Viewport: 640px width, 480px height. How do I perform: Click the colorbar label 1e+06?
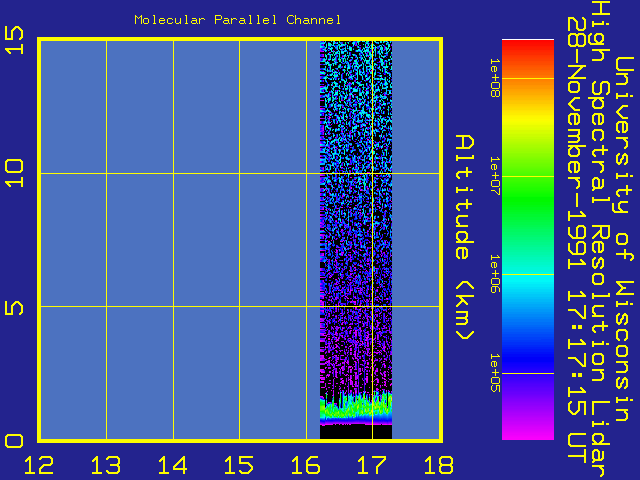point(495,274)
